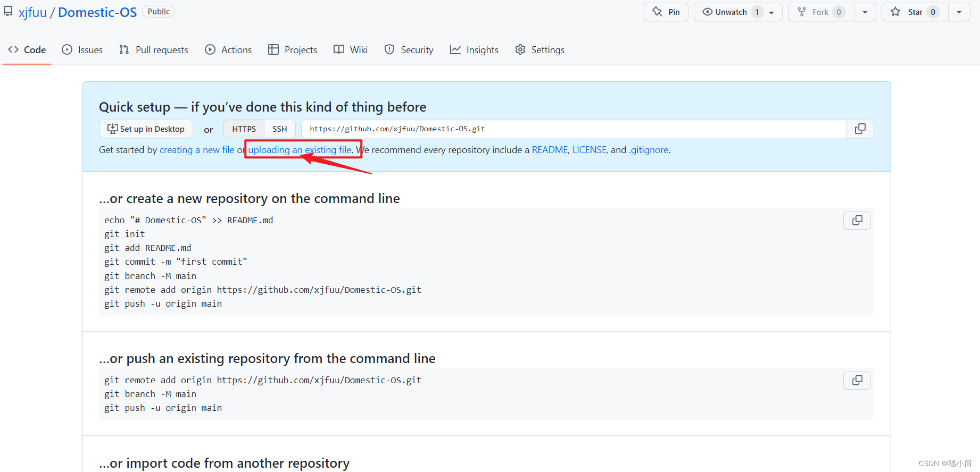The image size is (980, 472).
Task: Open the LICENSE link
Action: [x=589, y=150]
